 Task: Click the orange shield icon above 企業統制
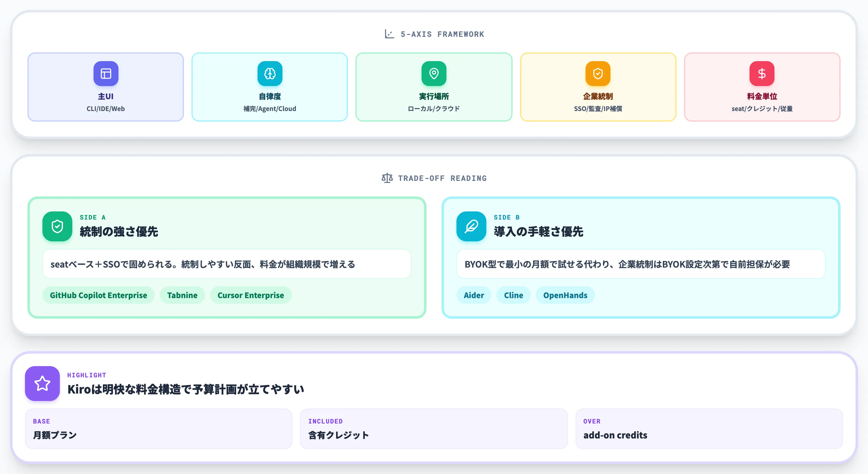(x=598, y=74)
